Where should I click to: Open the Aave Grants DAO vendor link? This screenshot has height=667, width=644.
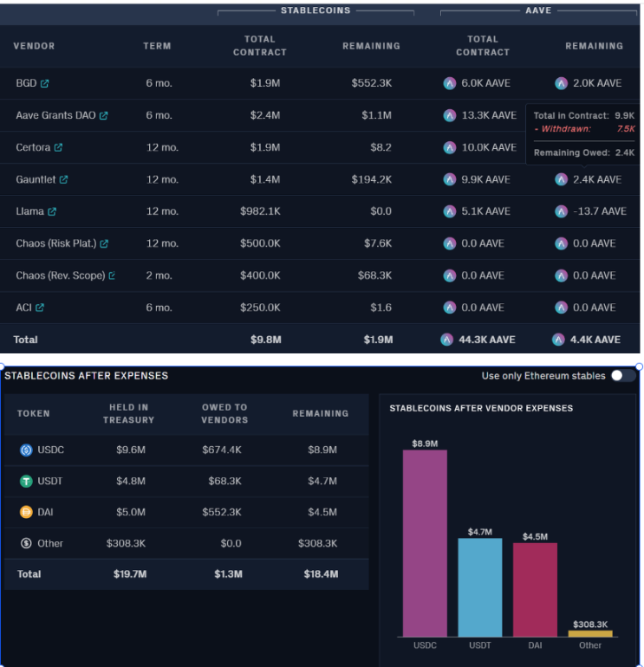coord(56,116)
